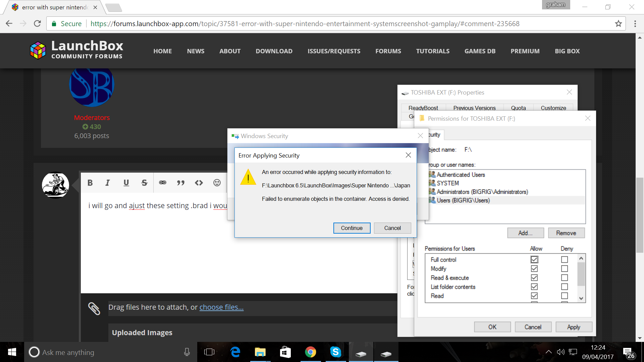The image size is (644, 362).
Task: Insert quote block in editor
Action: click(x=181, y=183)
